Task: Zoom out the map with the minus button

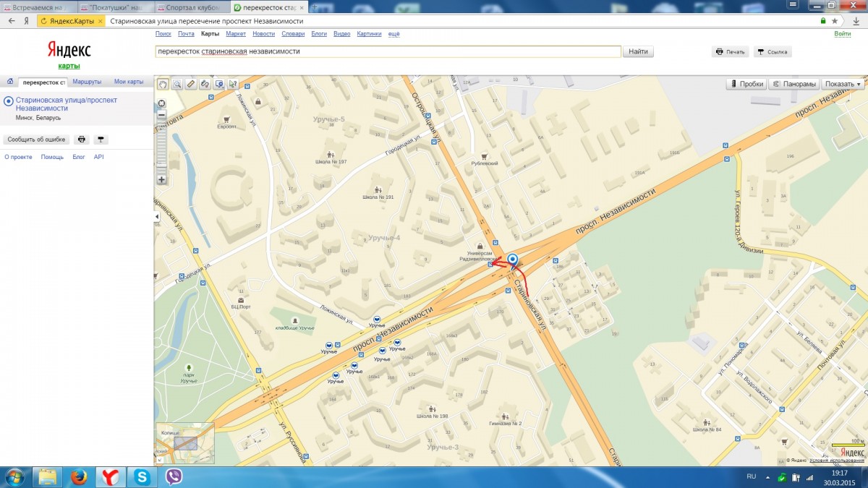Action: click(161, 115)
